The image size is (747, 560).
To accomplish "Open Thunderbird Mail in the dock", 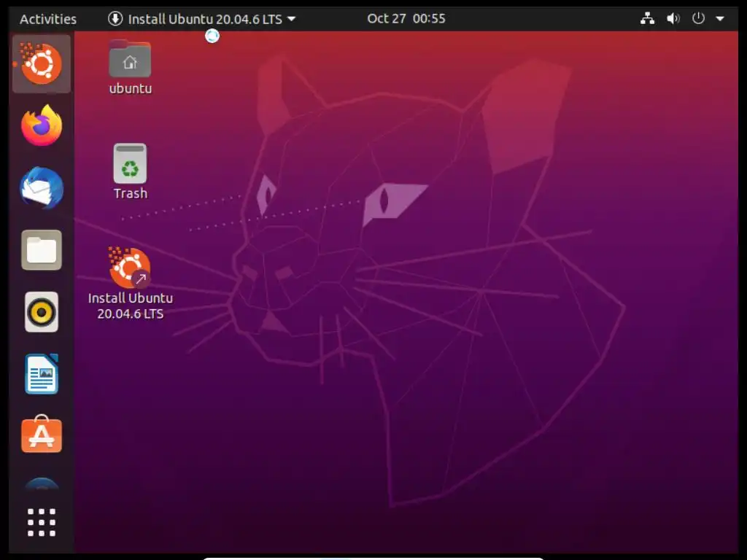I will click(42, 187).
